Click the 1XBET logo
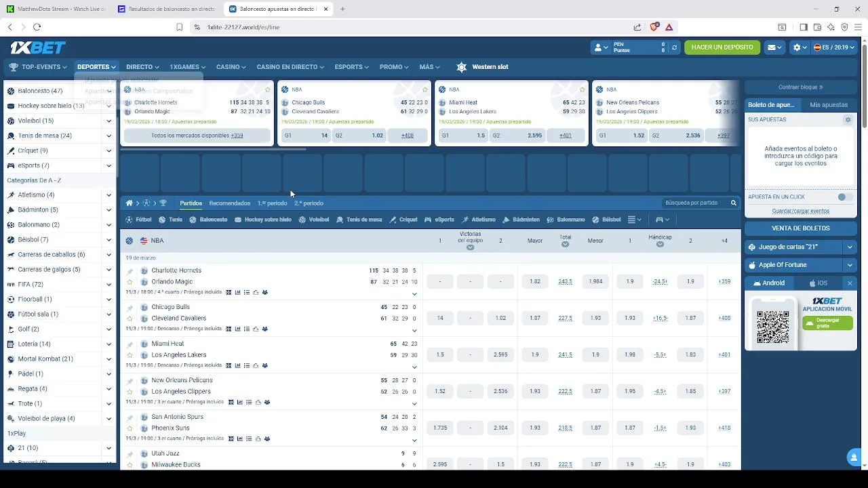Screen dimensions: 868x488 (38, 47)
